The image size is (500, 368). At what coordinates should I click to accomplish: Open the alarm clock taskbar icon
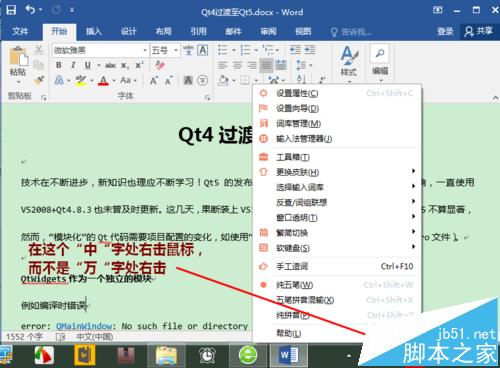click(207, 355)
